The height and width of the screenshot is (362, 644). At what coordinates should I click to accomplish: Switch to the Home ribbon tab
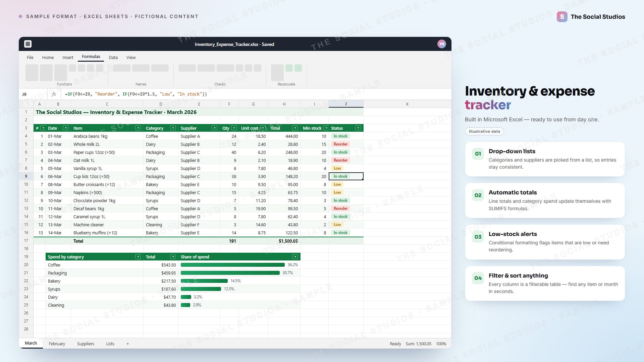click(x=48, y=57)
